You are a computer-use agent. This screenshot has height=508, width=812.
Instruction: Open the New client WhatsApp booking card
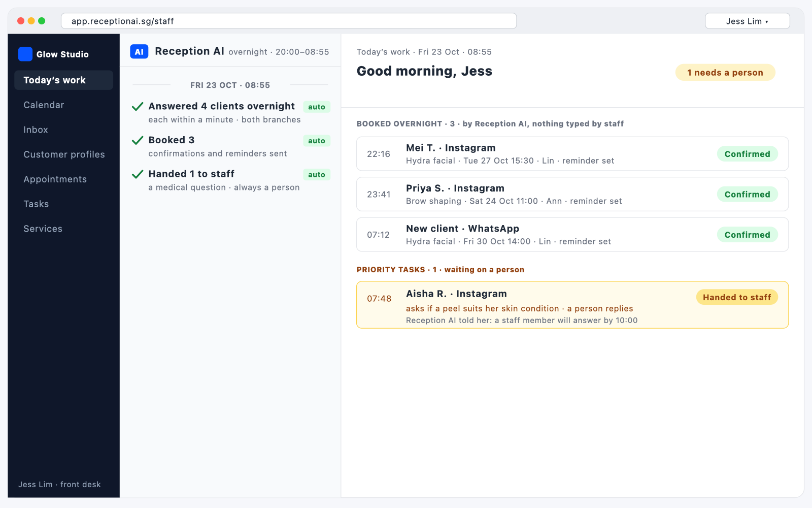(x=572, y=235)
